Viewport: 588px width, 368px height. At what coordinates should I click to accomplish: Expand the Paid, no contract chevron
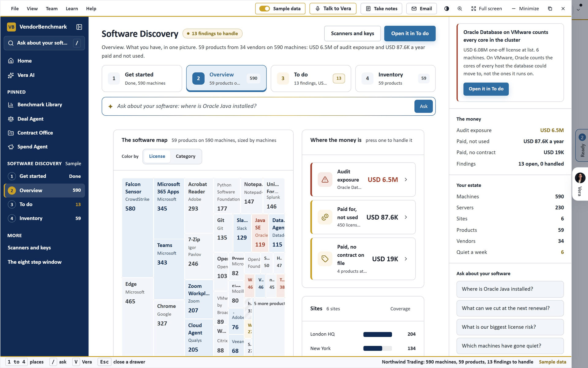point(406,259)
